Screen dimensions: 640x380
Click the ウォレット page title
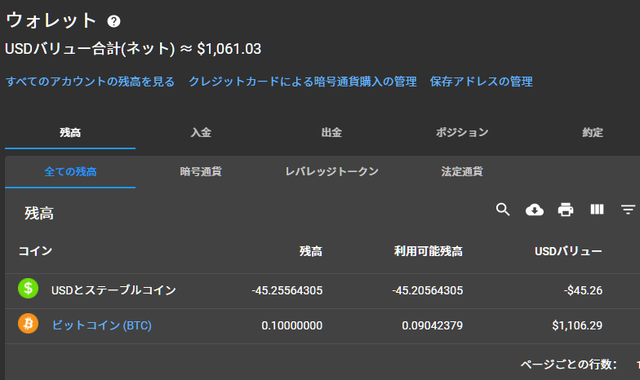coord(51,20)
